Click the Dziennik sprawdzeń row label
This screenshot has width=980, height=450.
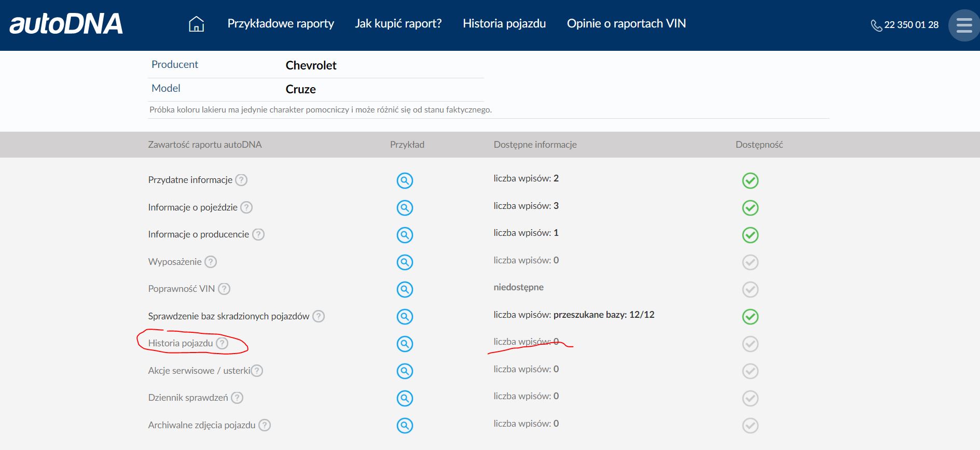tap(188, 398)
